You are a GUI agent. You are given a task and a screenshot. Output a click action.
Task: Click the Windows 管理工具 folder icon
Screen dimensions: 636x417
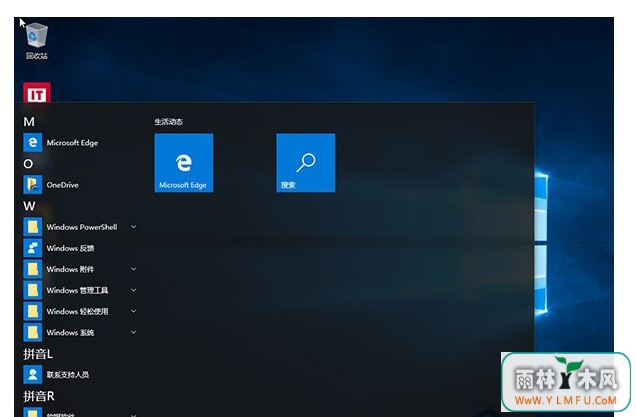(x=32, y=290)
